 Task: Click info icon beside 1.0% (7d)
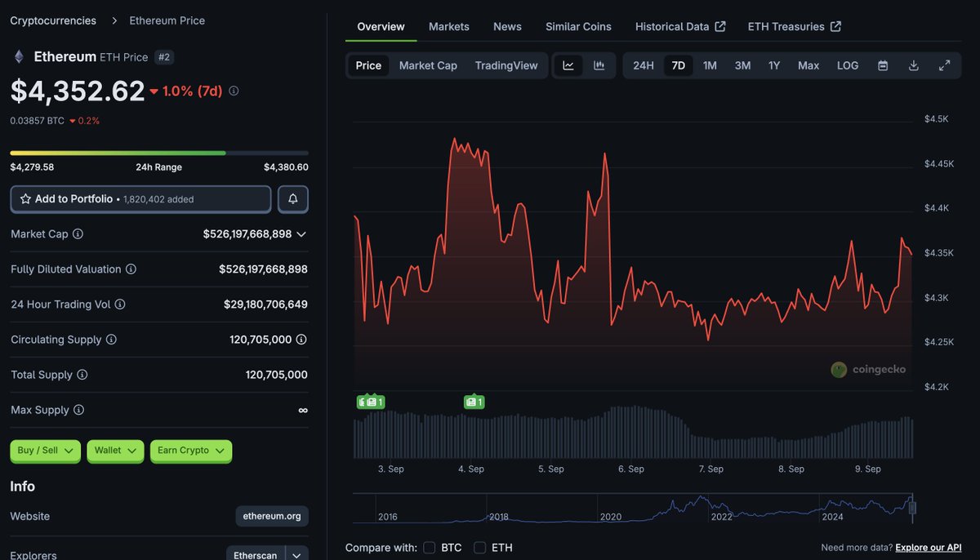coord(234,91)
